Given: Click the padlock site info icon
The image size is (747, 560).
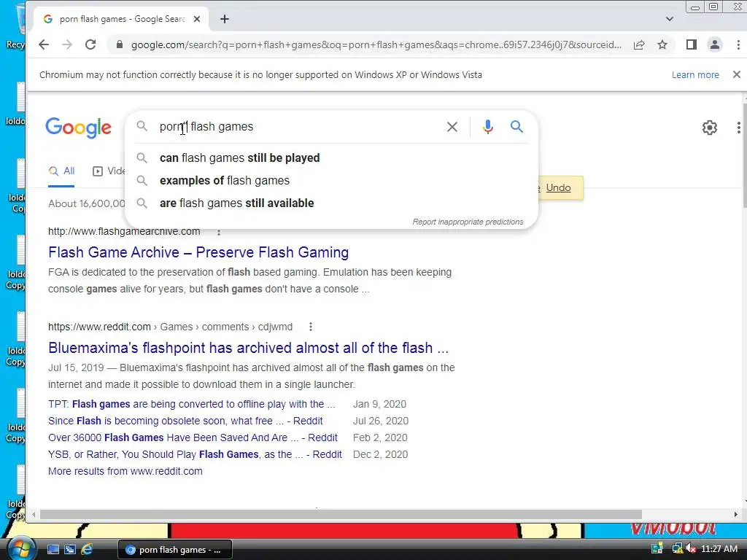Looking at the screenshot, I should pos(120,44).
